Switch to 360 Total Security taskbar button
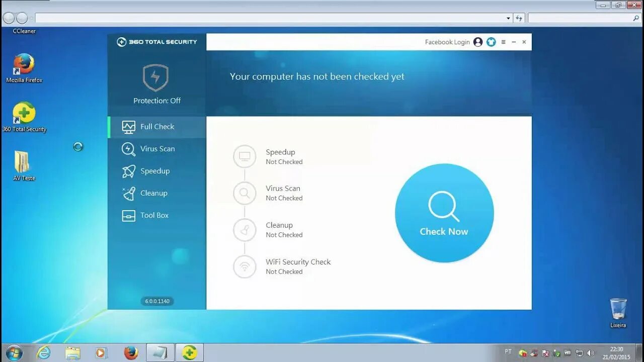The image size is (644, 362). pos(189,353)
